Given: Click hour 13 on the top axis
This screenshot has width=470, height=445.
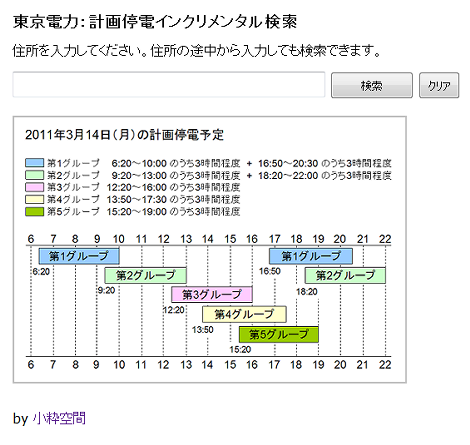Looking at the screenshot, I should [x=186, y=239].
